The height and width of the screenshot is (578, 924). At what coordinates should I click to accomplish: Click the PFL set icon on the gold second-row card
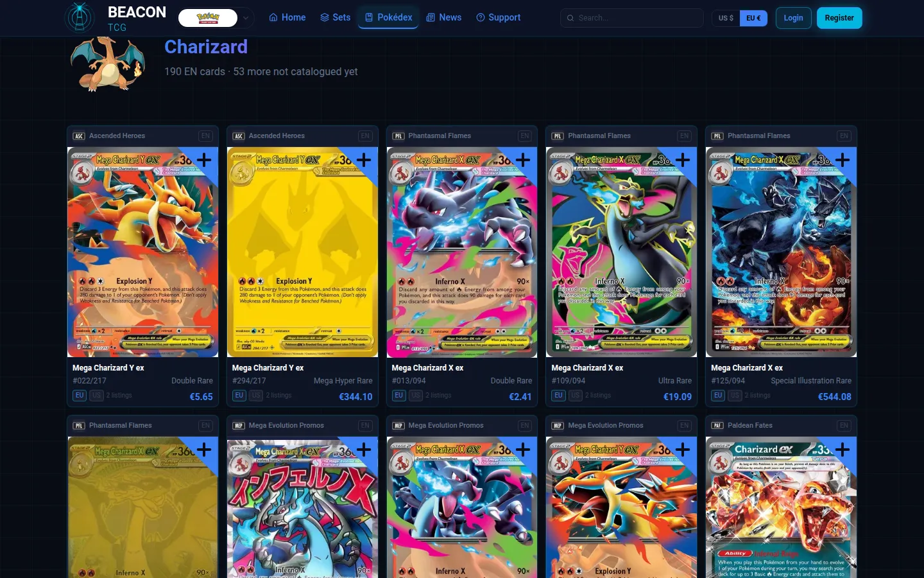coord(79,426)
